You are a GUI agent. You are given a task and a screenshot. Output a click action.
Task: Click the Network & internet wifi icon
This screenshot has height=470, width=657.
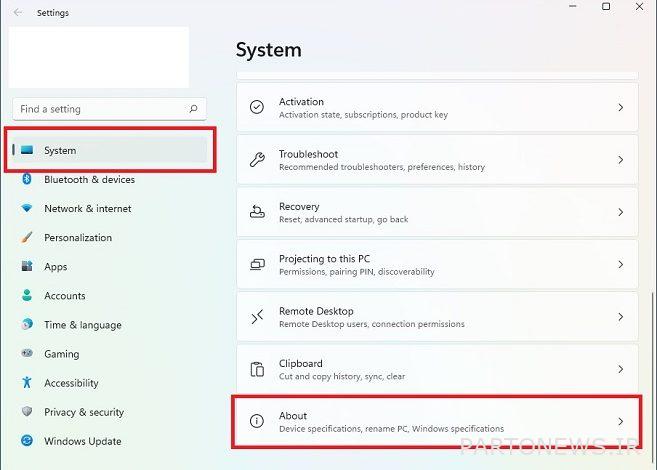pyautogui.click(x=27, y=208)
